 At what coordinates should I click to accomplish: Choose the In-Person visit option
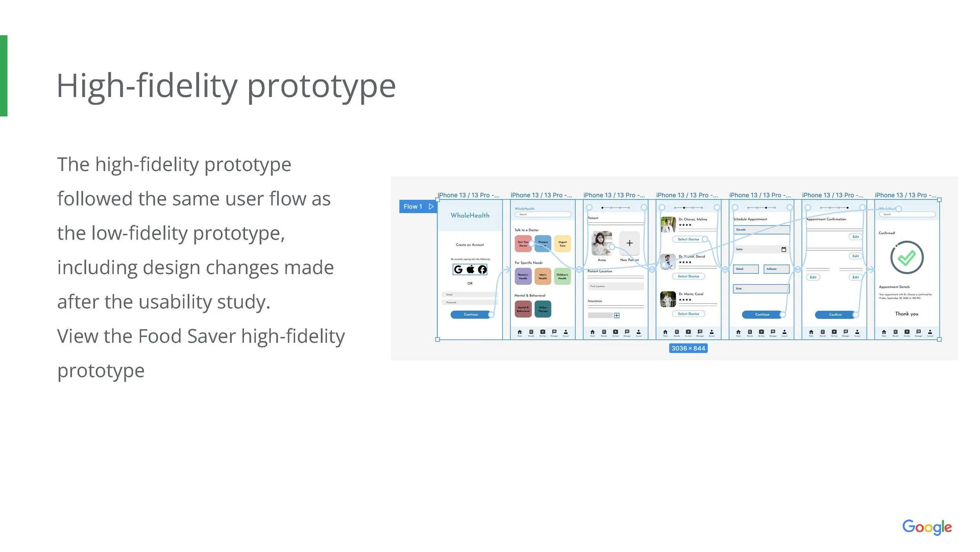pos(777,269)
